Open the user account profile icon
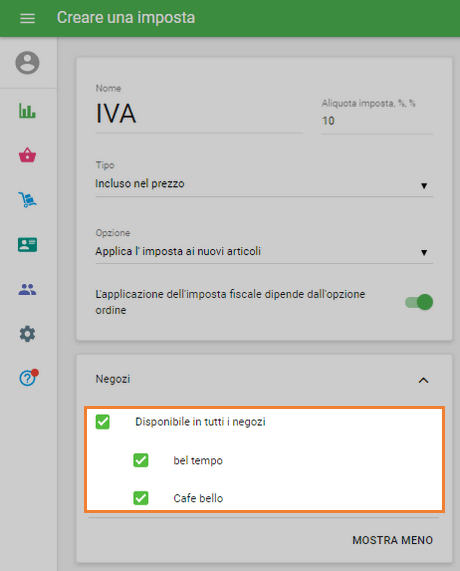The width and height of the screenshot is (460, 571). point(27,63)
